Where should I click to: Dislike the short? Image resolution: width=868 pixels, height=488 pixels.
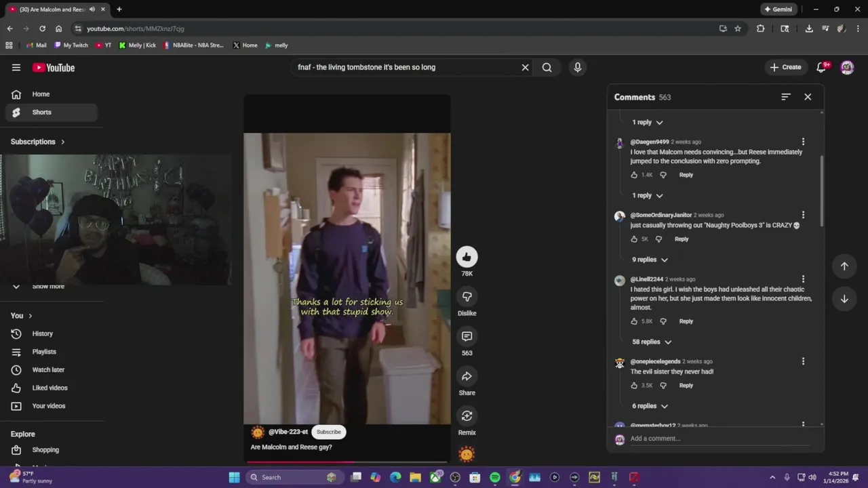click(467, 296)
